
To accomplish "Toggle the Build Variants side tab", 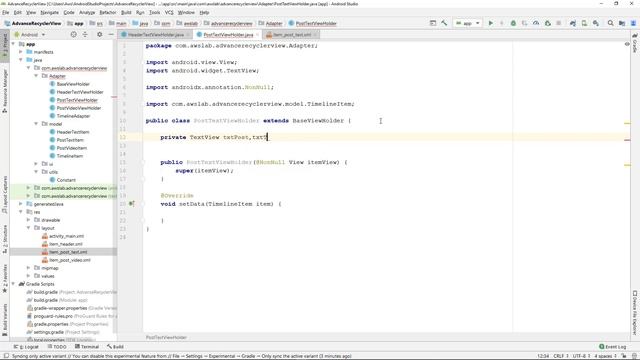I will tap(5, 319).
